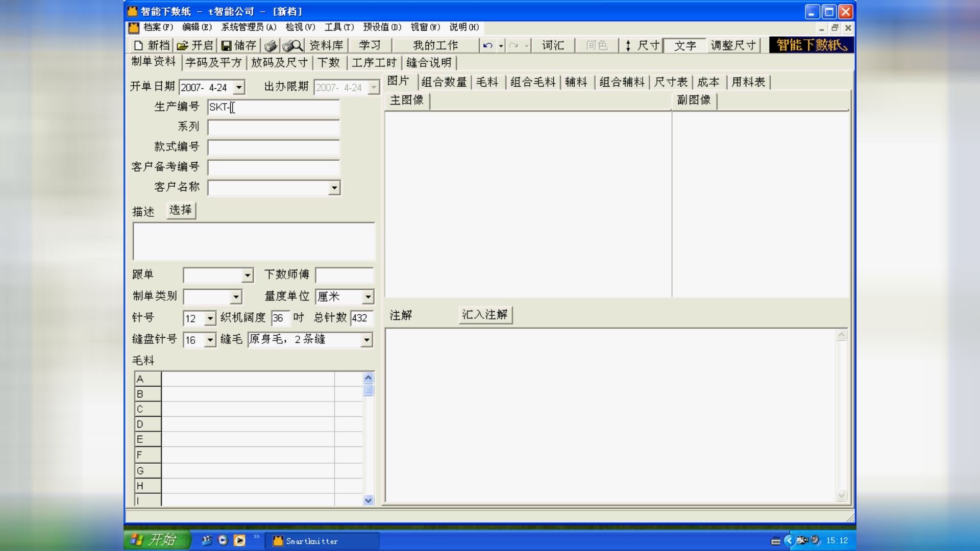Switch to the 尺寸表 tab

(671, 82)
